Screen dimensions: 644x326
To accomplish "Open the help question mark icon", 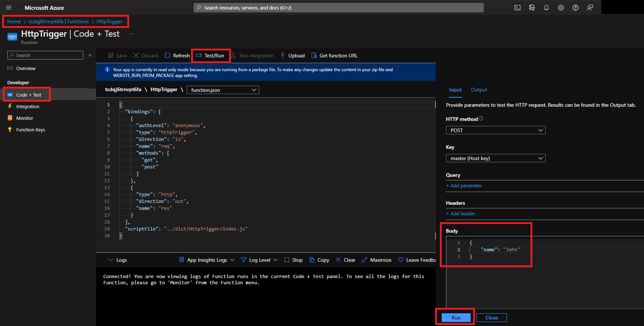I will [x=575, y=8].
